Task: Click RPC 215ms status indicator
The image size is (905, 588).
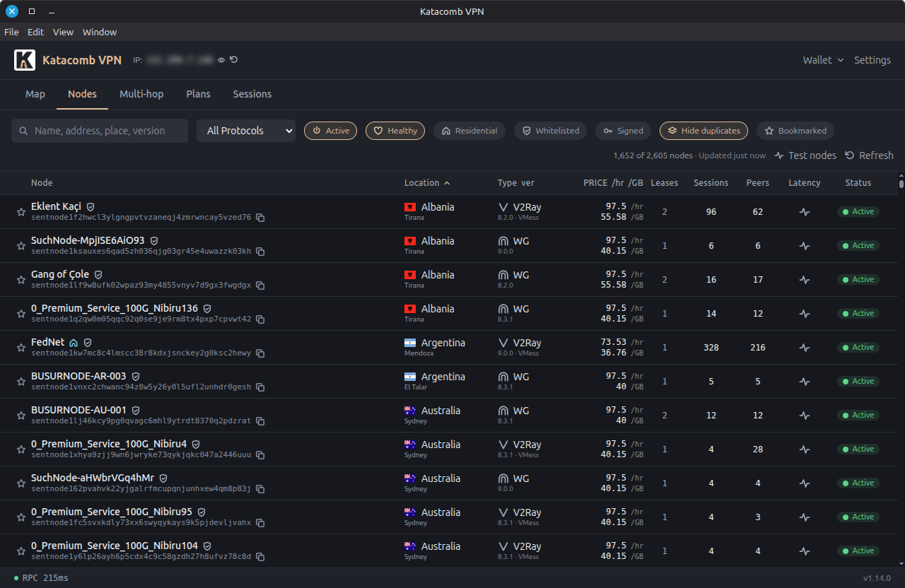Action: click(41, 578)
